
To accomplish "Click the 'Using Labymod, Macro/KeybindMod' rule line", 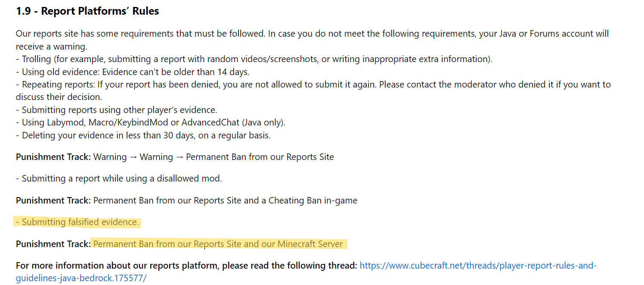I will coord(151,122).
